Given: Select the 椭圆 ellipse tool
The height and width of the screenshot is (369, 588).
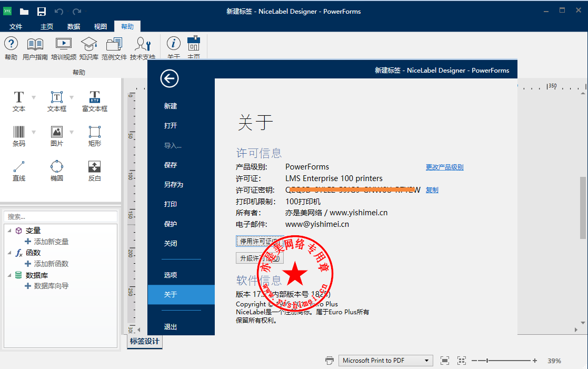Looking at the screenshot, I should point(57,171).
